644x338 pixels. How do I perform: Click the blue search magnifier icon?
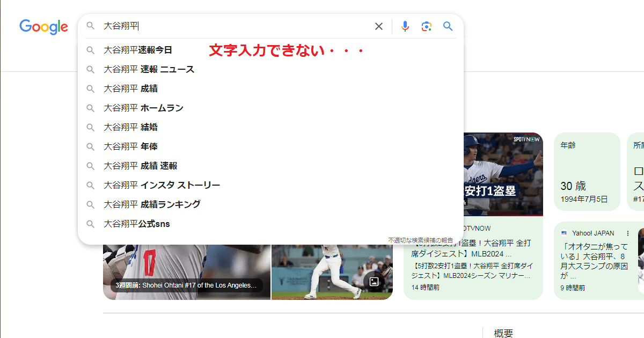tap(448, 26)
